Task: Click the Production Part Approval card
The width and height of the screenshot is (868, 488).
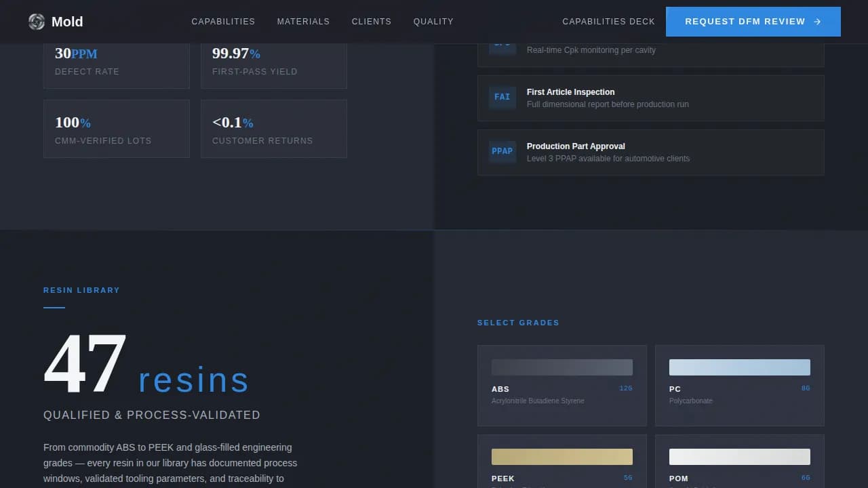Action: point(651,152)
